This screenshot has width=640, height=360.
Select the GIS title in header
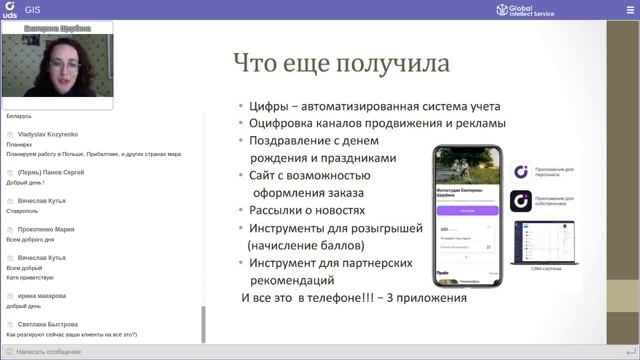click(x=32, y=10)
